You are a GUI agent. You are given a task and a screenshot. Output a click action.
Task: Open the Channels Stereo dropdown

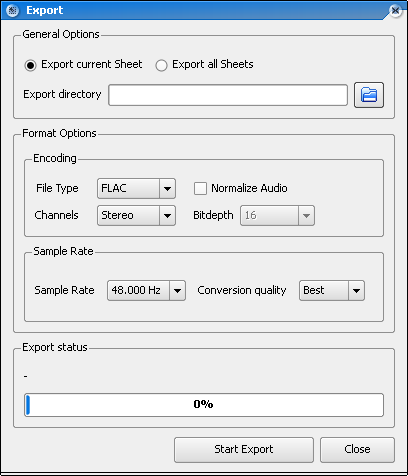[x=136, y=215]
